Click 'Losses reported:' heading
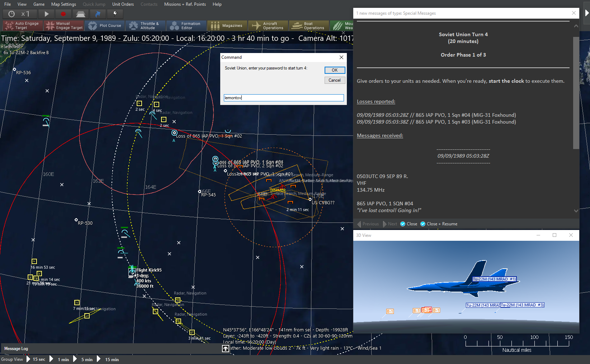 [376, 101]
